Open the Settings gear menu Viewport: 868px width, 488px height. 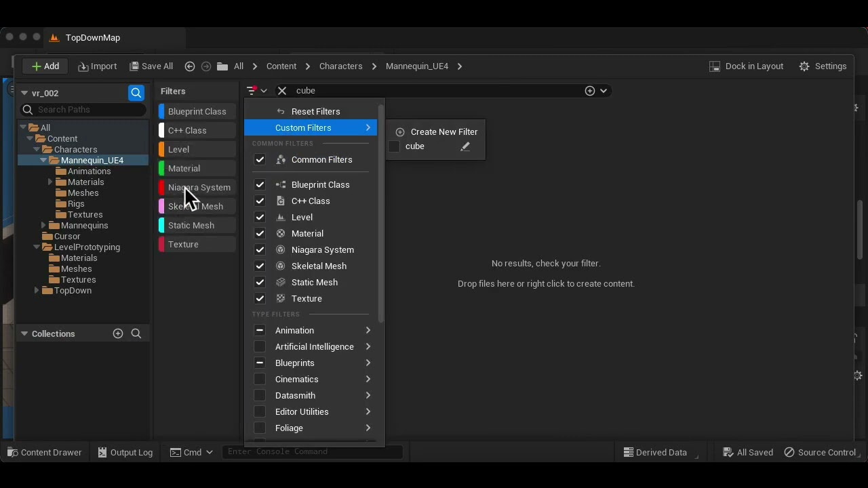[823, 66]
